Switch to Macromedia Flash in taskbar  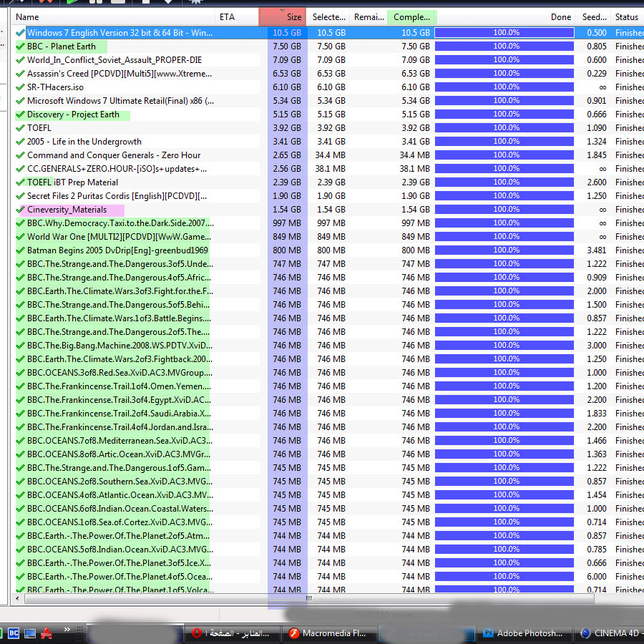click(x=329, y=633)
